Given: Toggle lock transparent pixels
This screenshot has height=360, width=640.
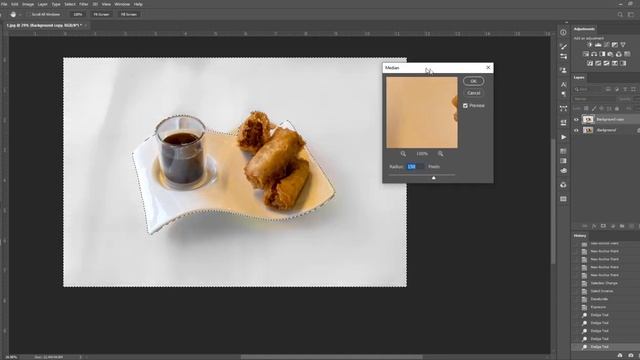Looking at the screenshot, I should pyautogui.click(x=586, y=109).
